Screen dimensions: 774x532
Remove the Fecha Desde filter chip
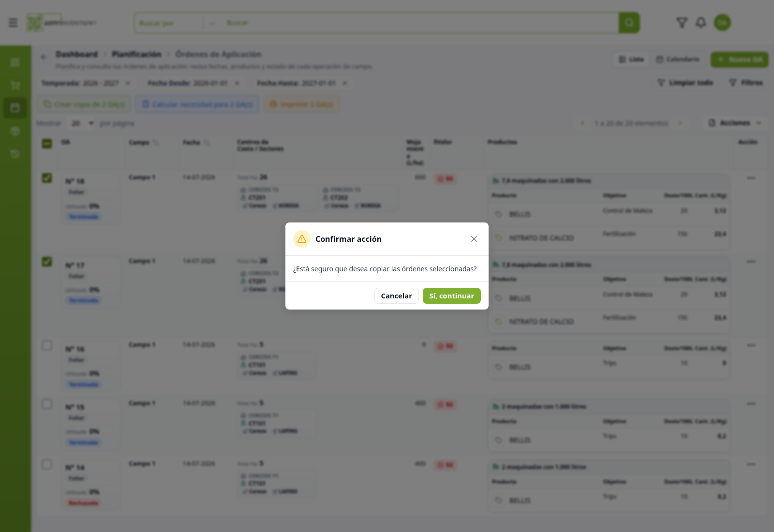237,83
